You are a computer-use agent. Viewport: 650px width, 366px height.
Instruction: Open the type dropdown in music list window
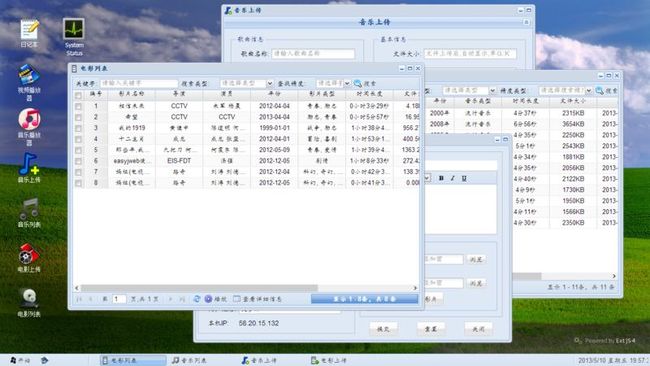point(492,90)
